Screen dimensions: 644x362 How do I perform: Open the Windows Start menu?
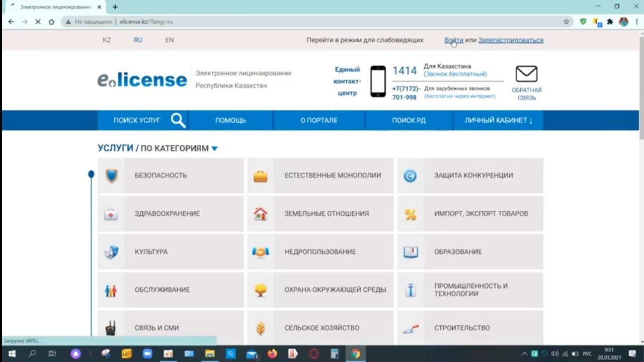coord(11,354)
